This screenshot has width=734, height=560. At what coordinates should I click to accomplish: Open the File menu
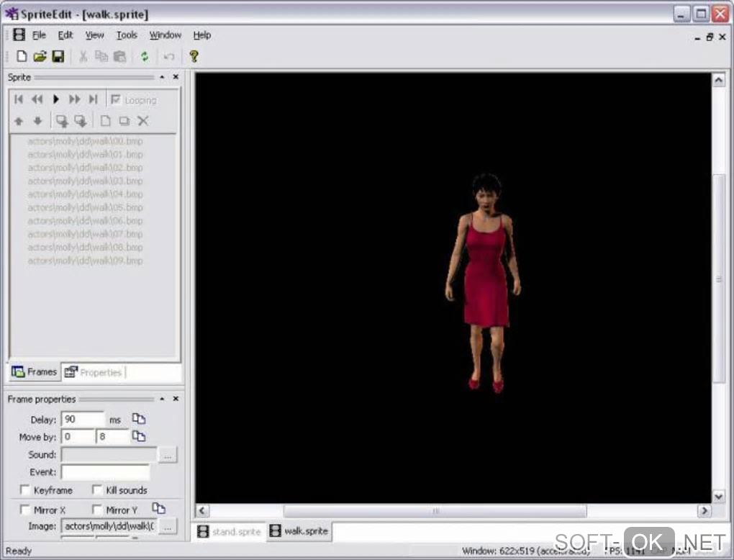tap(39, 35)
